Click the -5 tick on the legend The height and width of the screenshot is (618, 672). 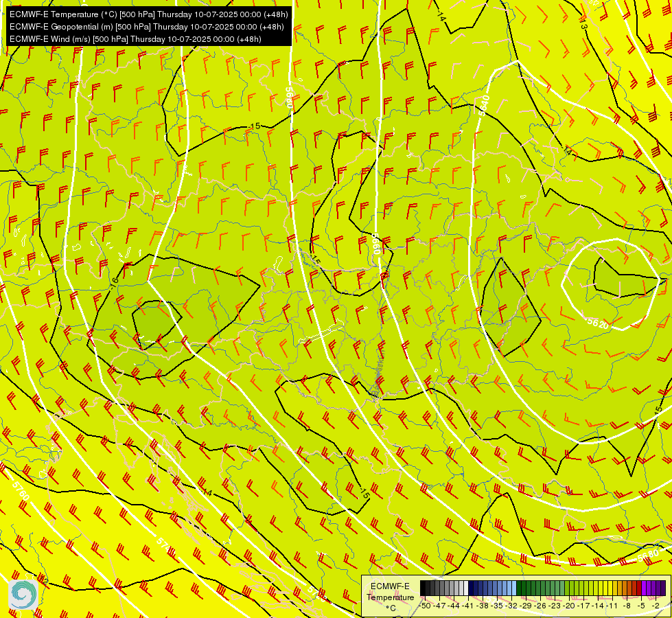click(x=641, y=606)
